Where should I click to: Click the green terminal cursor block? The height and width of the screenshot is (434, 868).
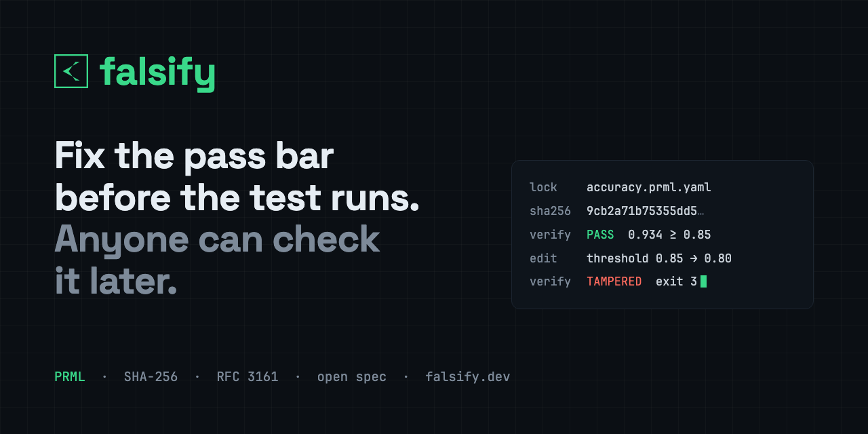tap(703, 281)
